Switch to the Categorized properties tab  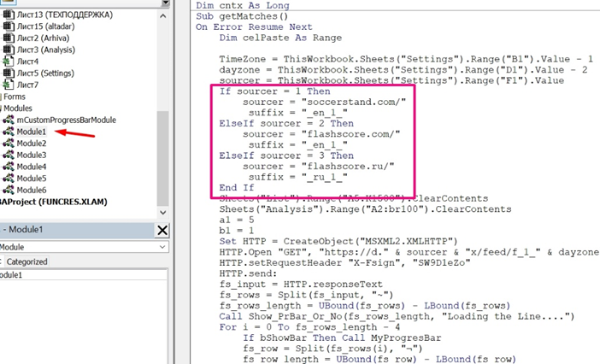click(27, 261)
